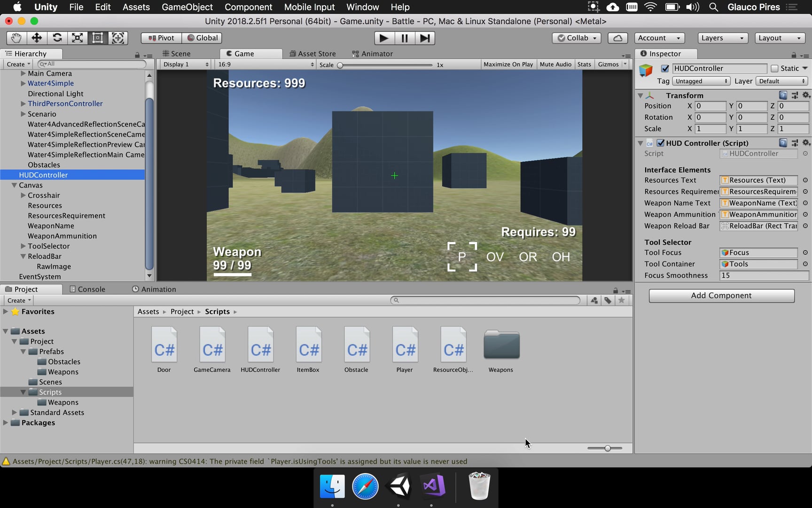The image size is (812, 508).
Task: Select the Move tool icon
Action: [x=37, y=38]
